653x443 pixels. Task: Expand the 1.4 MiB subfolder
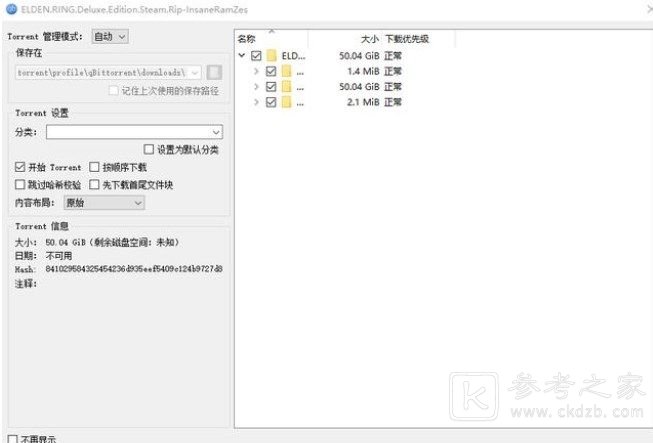257,71
